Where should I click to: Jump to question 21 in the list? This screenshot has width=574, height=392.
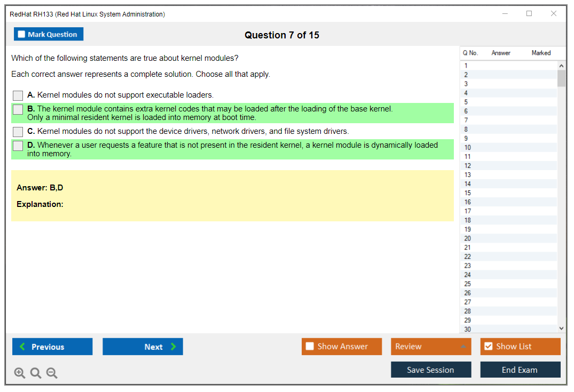pos(468,247)
